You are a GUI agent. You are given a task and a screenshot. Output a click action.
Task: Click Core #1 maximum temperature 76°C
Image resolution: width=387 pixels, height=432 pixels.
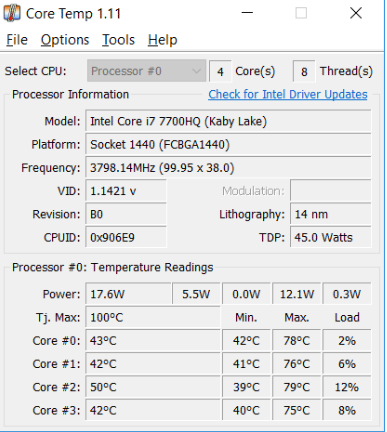(x=297, y=364)
